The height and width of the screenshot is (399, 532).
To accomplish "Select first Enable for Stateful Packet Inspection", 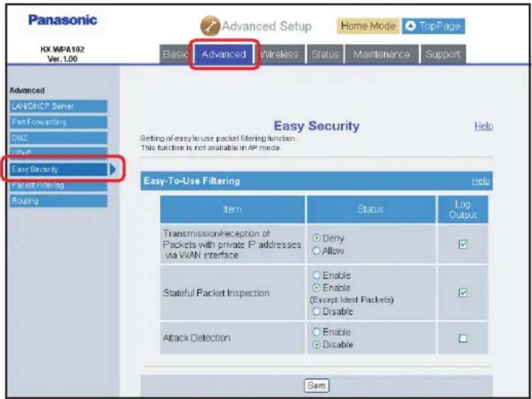I will click(x=316, y=275).
